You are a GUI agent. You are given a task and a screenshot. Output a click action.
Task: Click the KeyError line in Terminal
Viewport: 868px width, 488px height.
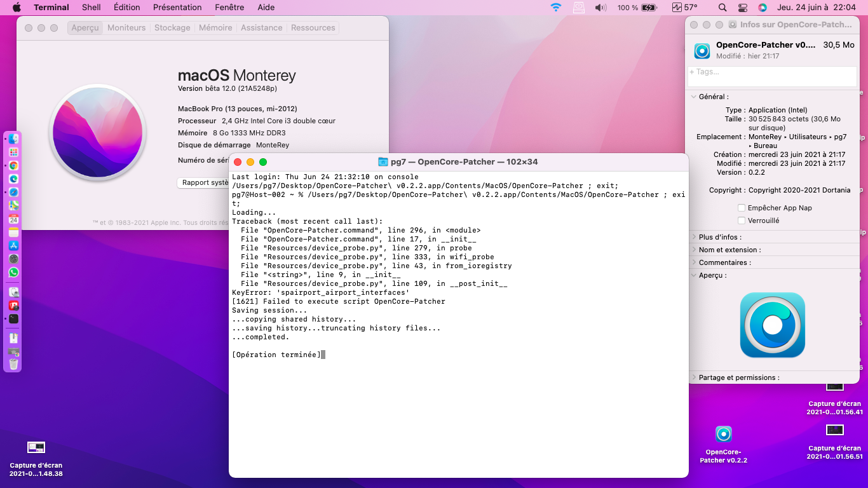tap(321, 292)
